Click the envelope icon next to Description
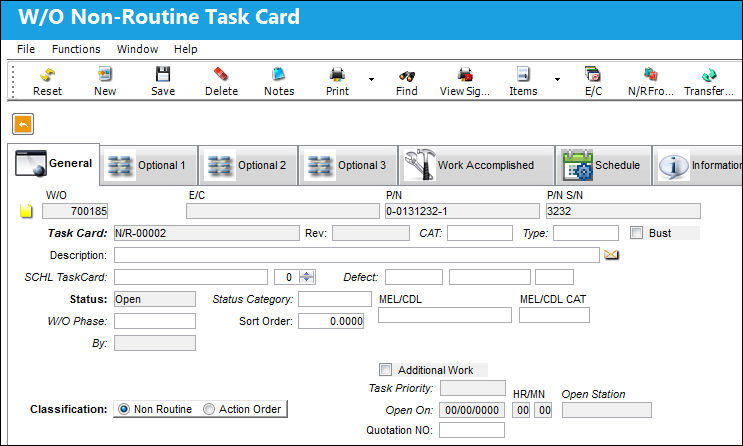The width and height of the screenshot is (743, 446). coord(611,255)
